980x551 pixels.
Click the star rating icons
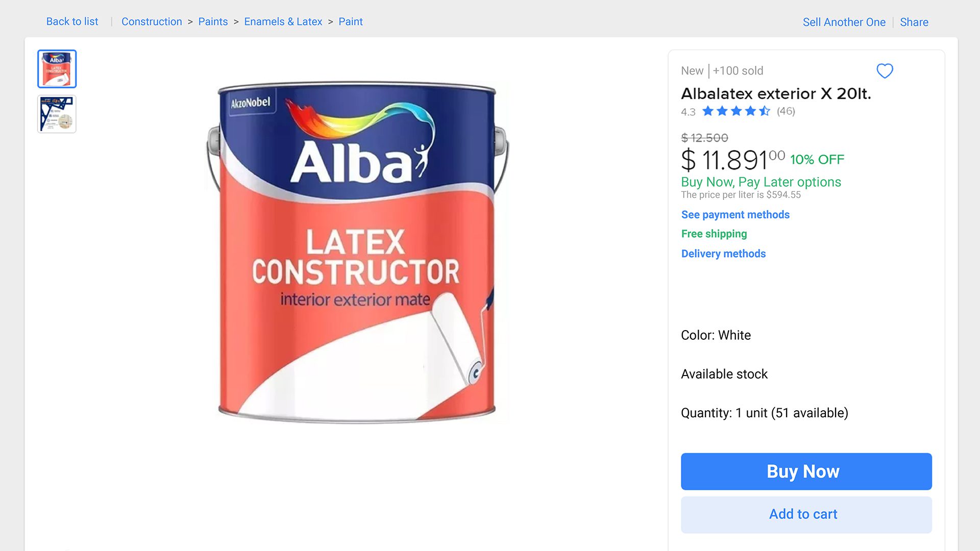tap(736, 111)
